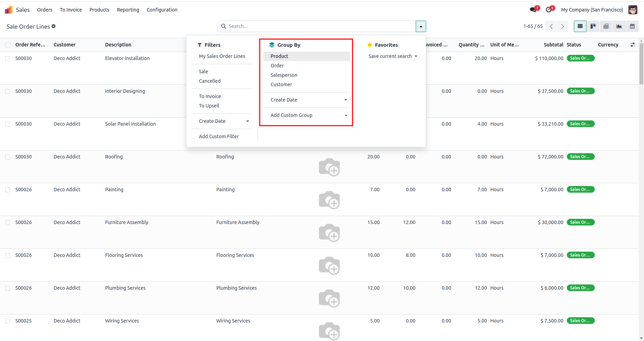Open the calendar view icon
This screenshot has height=341, width=644.
click(632, 26)
